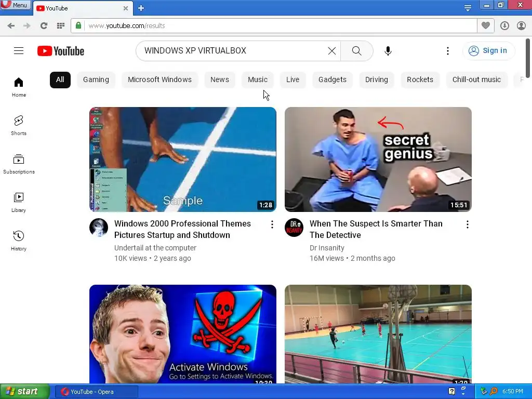Open History in sidebar
Viewport: 532px width, 399px height.
pos(19,241)
